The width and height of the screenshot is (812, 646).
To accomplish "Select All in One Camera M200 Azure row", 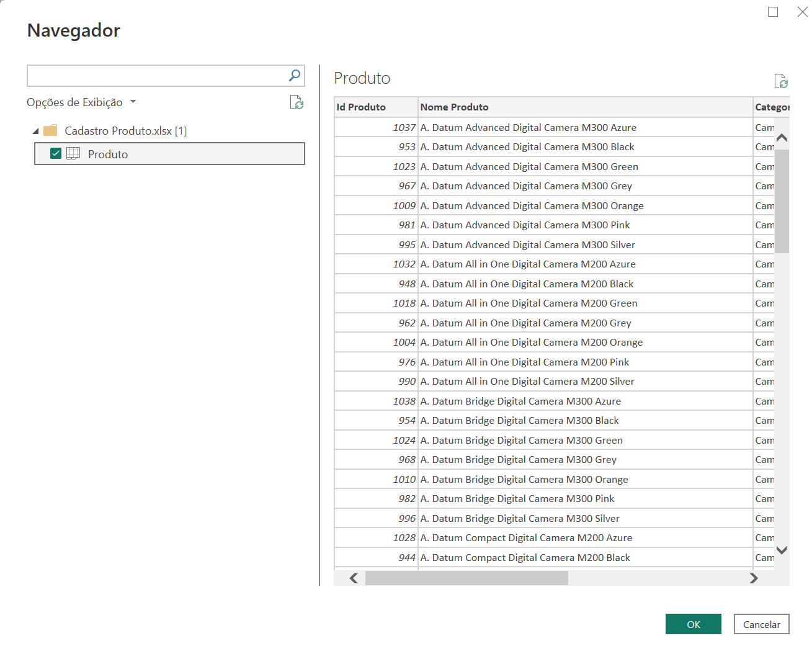I will coord(554,264).
